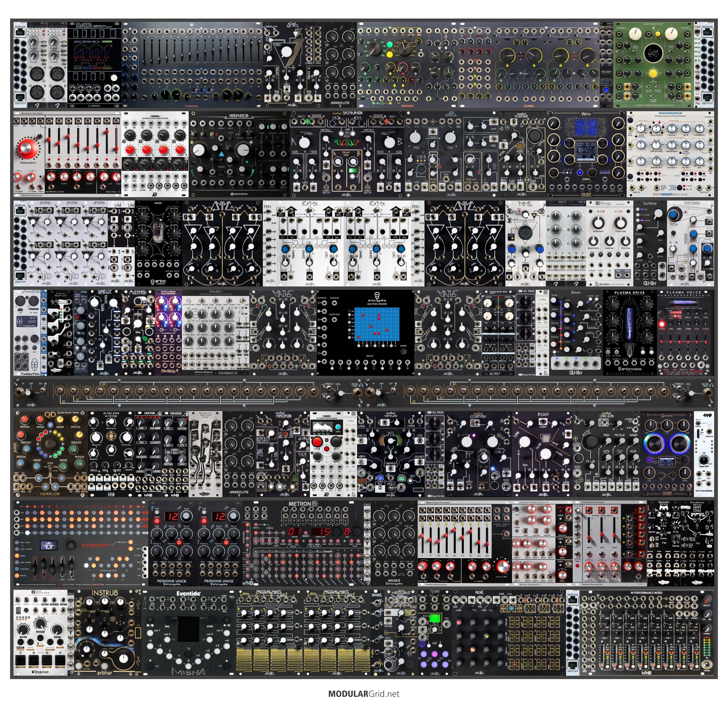Click the DISRUPT sequencer module
728x701 pixels.
click(x=81, y=543)
